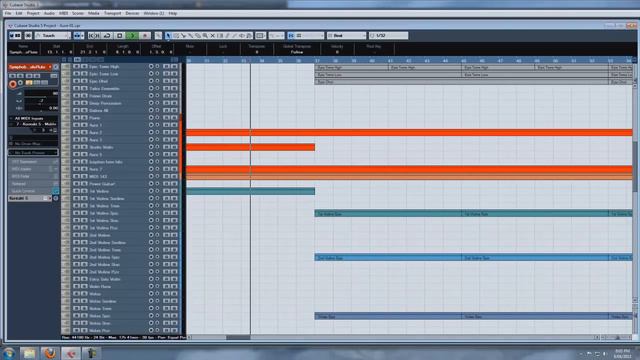Select the first Epic Toms High clip
The image size is (640, 360).
tap(351, 67)
